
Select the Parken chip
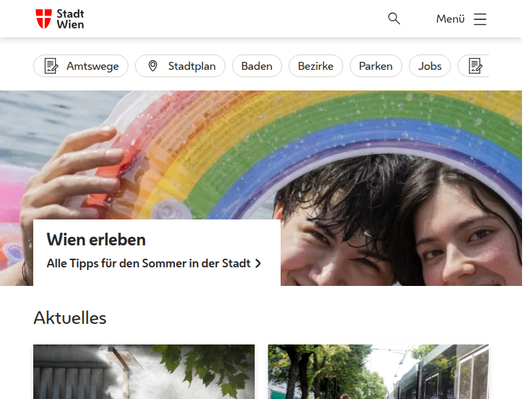(376, 66)
